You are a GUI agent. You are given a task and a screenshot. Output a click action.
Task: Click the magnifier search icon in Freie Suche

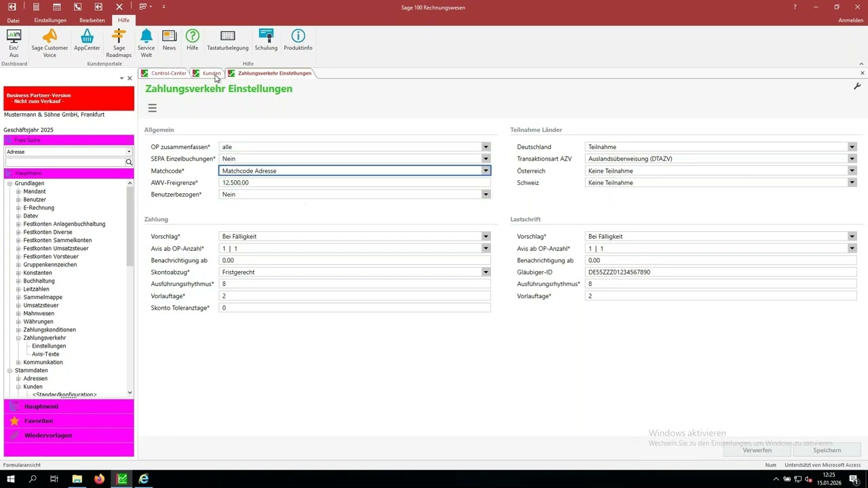tap(129, 163)
